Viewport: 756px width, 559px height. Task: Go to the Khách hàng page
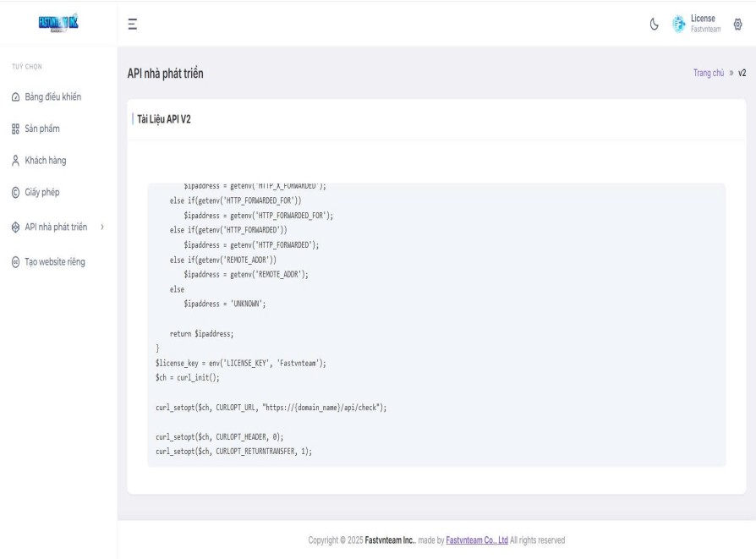click(46, 161)
